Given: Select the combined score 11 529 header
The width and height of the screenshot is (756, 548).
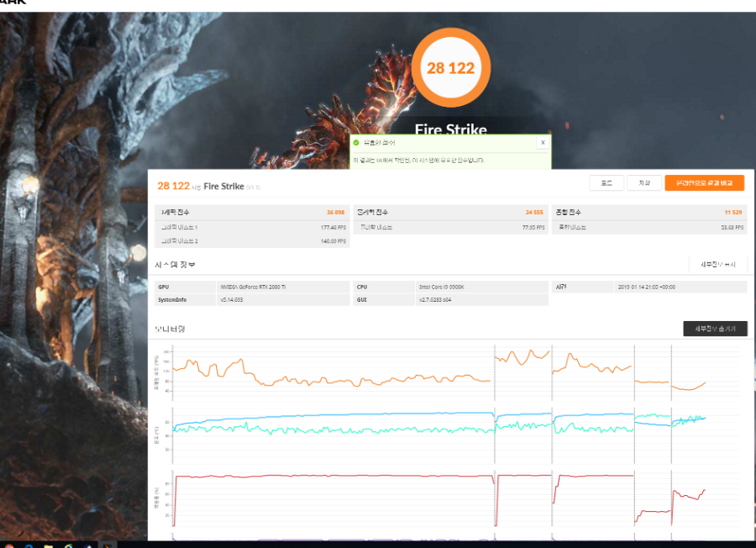Looking at the screenshot, I should 649,212.
